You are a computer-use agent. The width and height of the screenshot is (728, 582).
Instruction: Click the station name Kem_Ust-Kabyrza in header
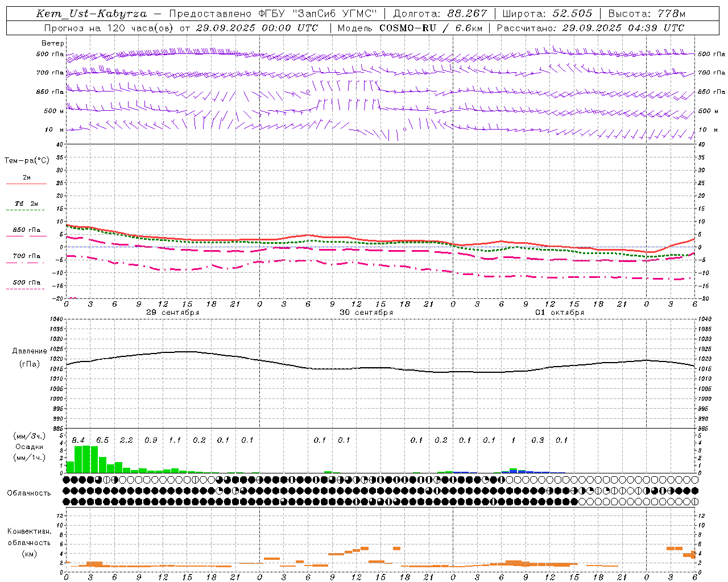point(91,14)
